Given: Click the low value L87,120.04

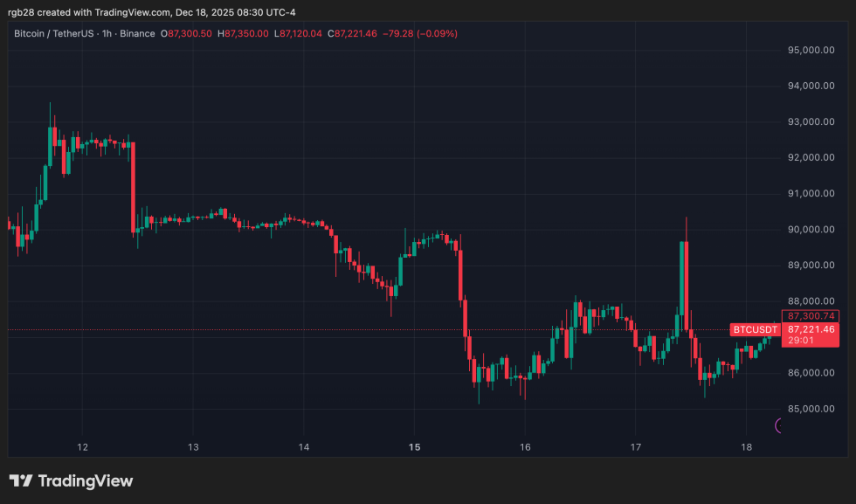Looking at the screenshot, I should [298, 33].
